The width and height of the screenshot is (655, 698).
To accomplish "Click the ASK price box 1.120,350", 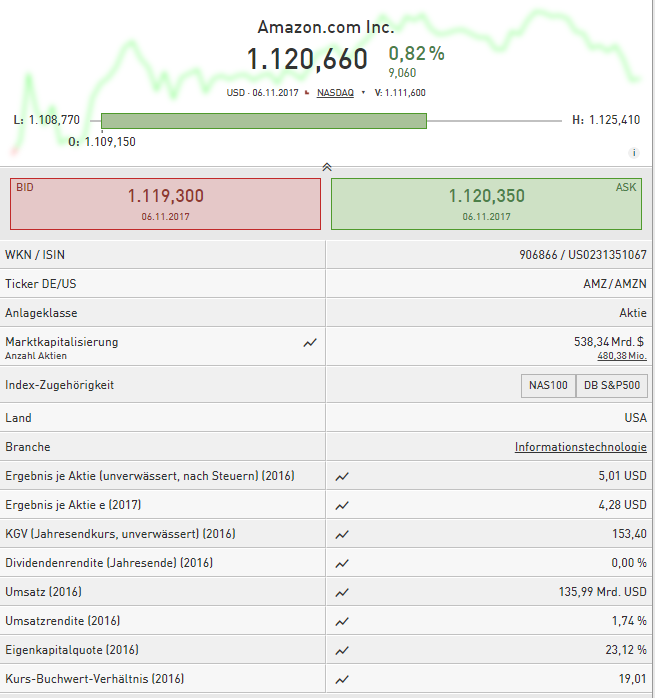I will click(x=486, y=204).
